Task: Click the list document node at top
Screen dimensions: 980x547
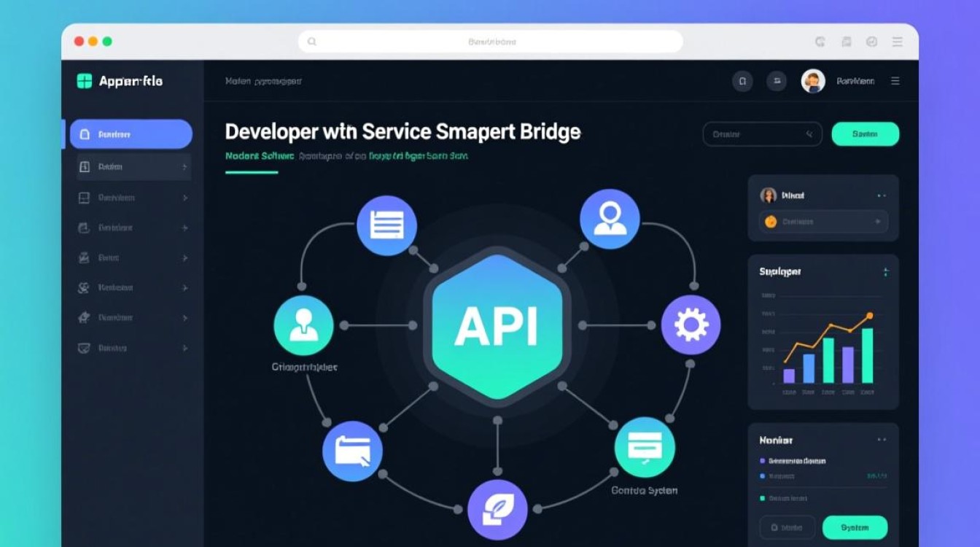Action: (386, 225)
